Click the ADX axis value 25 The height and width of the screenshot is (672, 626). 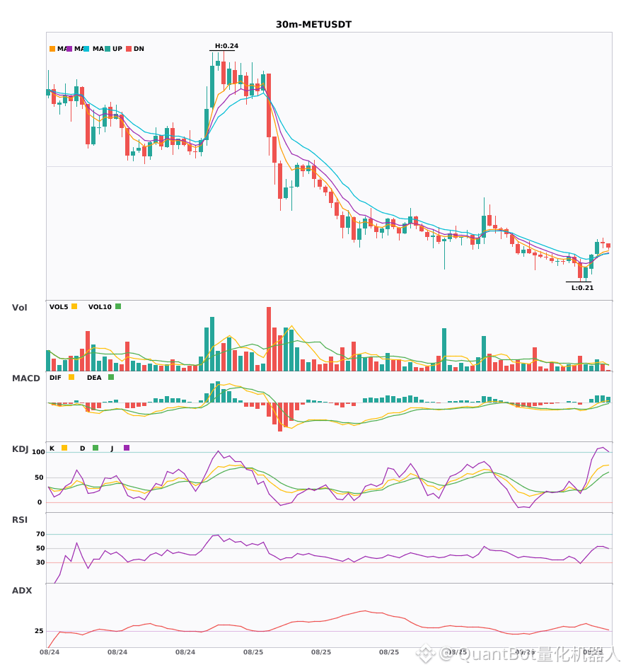point(39,631)
